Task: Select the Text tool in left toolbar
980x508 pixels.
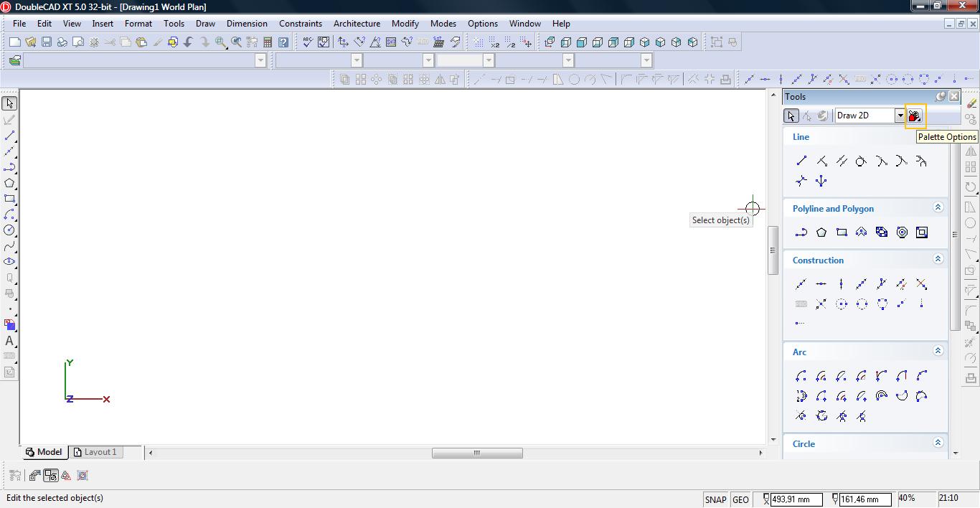Action: pyautogui.click(x=9, y=341)
